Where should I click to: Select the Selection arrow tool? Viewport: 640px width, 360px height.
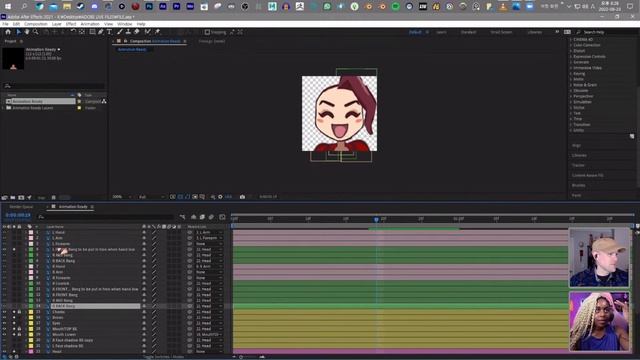point(18,32)
